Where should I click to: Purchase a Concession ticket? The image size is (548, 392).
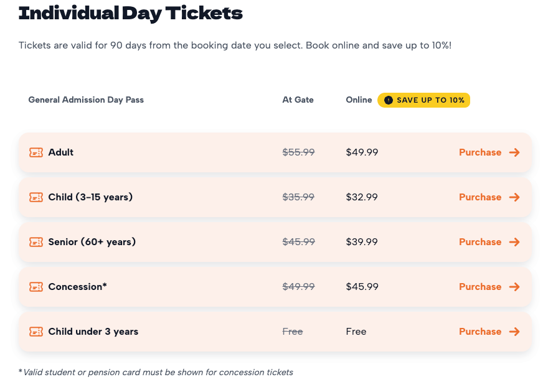480,287
